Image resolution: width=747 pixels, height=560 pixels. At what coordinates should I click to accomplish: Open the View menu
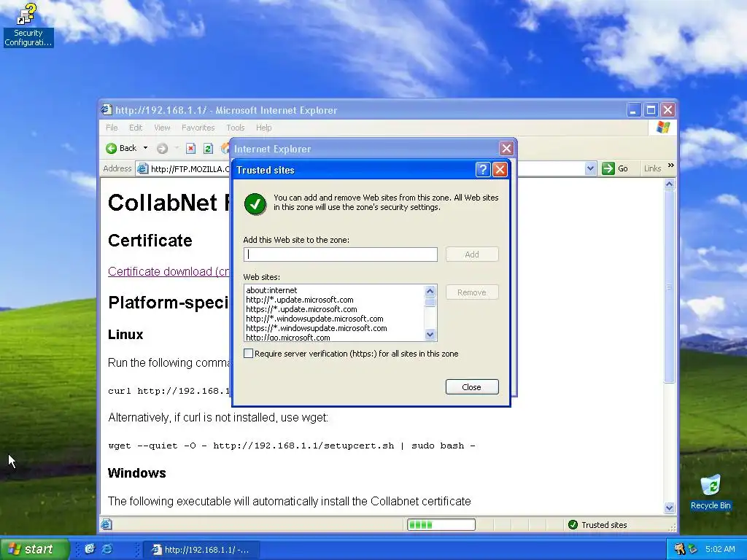click(162, 128)
